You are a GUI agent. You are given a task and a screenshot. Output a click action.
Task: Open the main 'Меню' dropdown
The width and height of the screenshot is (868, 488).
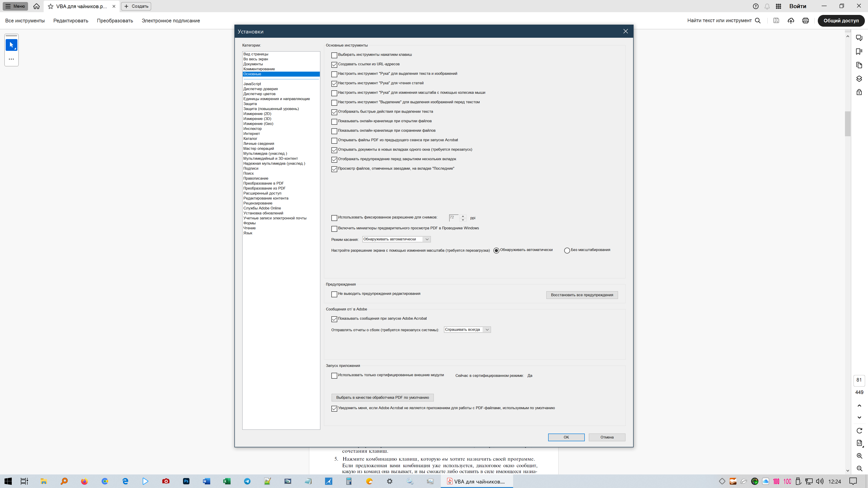(x=15, y=6)
